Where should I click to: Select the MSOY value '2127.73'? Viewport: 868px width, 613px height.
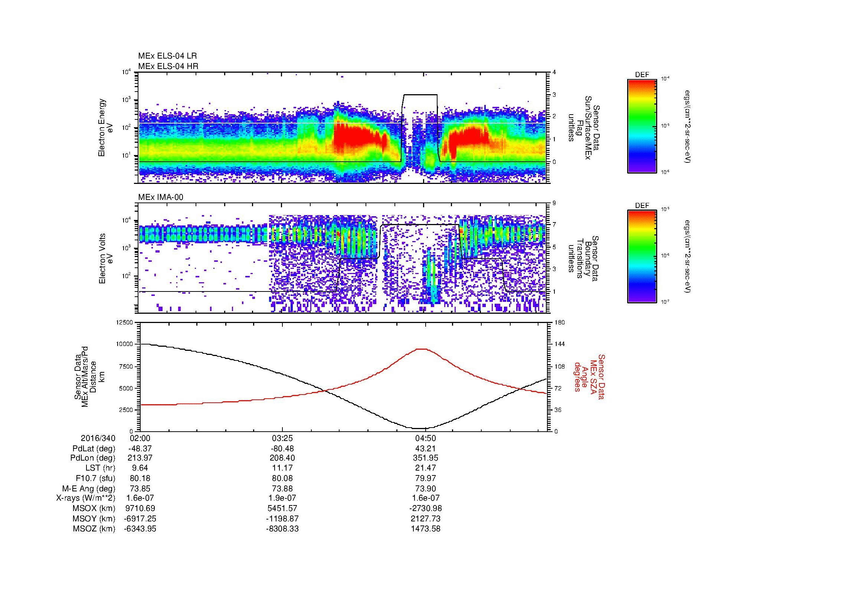(x=425, y=518)
